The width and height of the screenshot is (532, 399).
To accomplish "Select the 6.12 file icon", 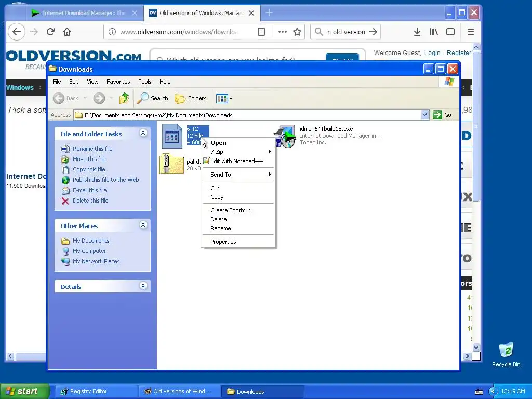I will click(x=172, y=136).
